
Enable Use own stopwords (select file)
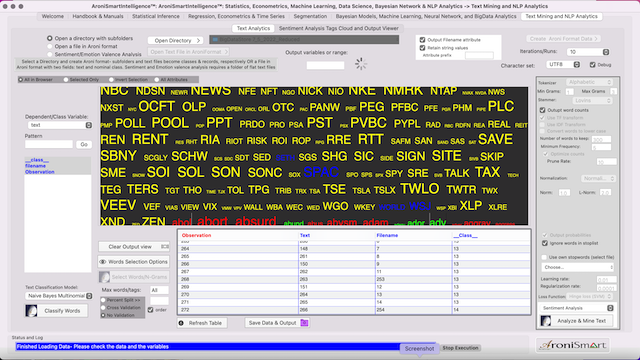(544, 257)
